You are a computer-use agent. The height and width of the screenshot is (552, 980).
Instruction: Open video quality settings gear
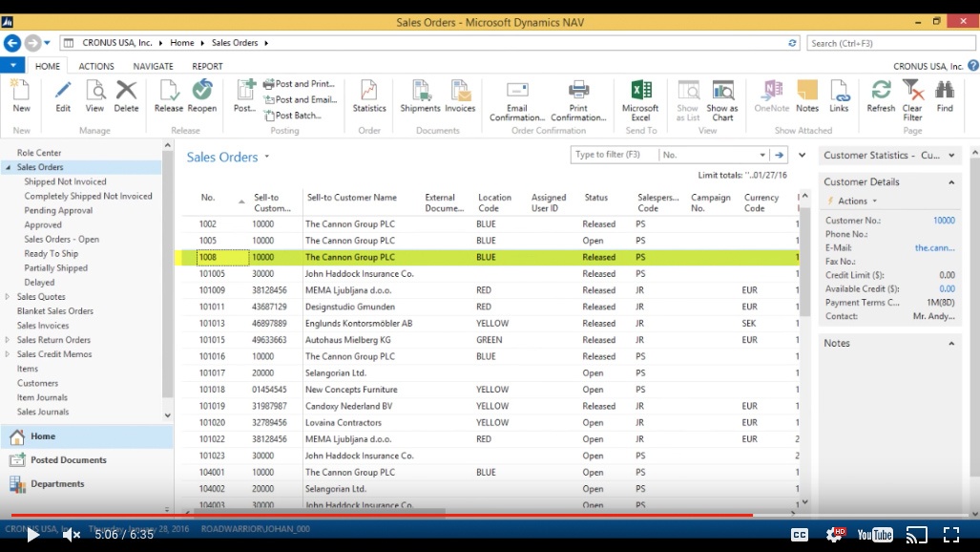(835, 535)
